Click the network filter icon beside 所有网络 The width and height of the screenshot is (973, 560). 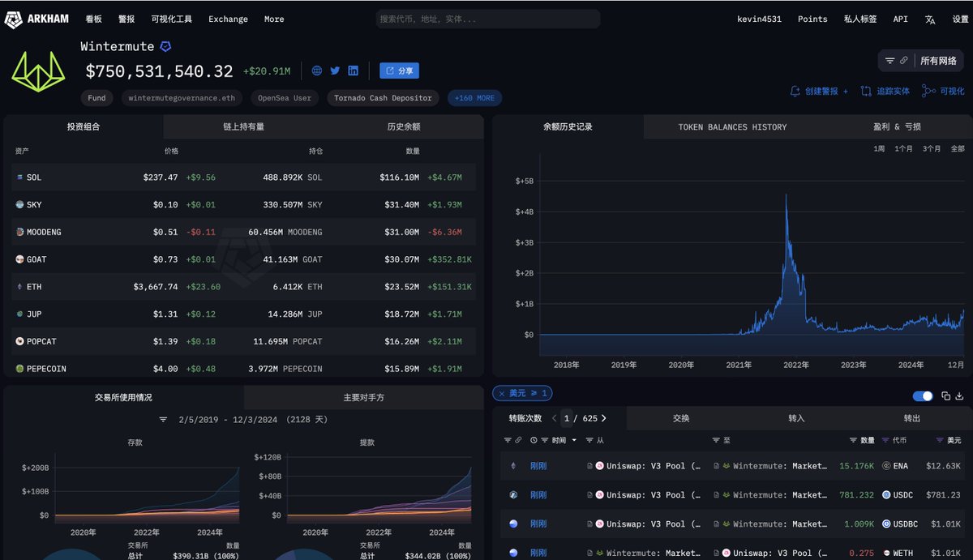tap(889, 61)
